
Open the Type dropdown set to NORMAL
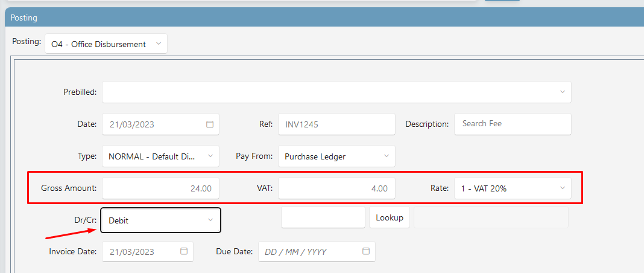(x=160, y=156)
